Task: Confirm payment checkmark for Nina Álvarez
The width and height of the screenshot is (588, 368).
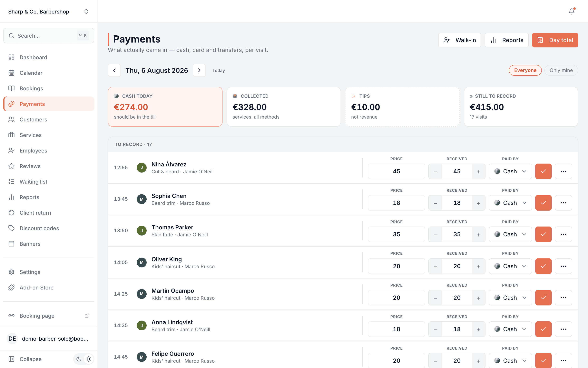Action: click(x=543, y=171)
